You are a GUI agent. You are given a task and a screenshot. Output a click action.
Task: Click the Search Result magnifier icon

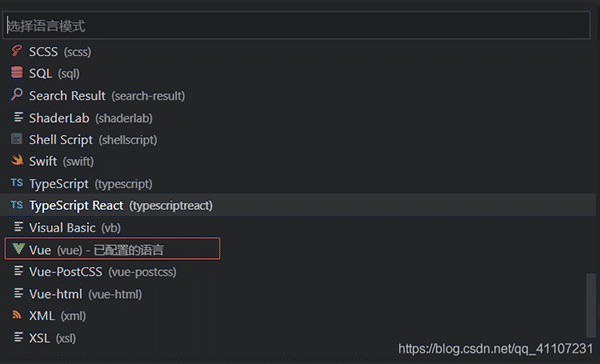tap(16, 95)
